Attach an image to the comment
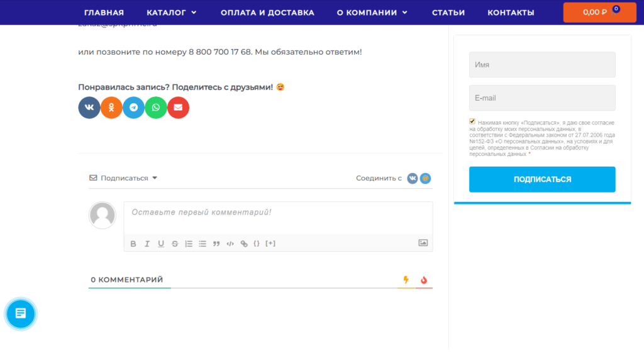644x353 pixels. click(x=423, y=243)
